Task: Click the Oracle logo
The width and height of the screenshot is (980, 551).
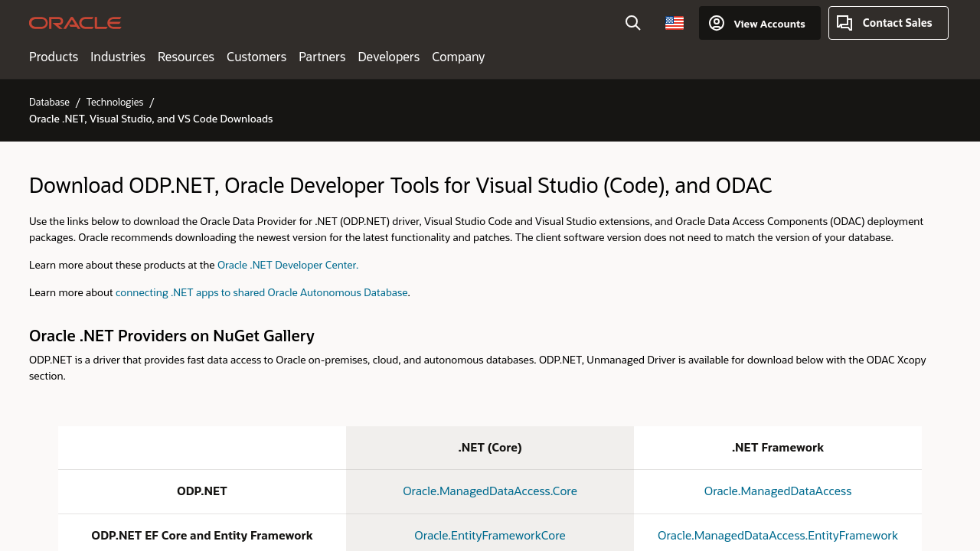Action: 75,23
